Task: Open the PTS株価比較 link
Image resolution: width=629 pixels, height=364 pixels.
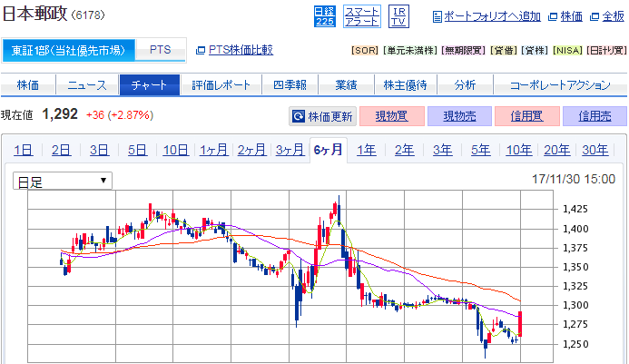Action: click(x=241, y=50)
